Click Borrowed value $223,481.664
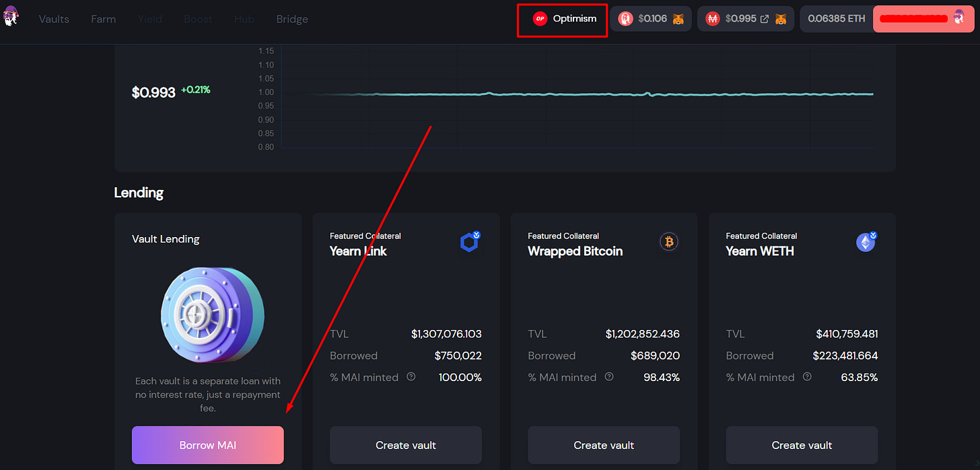This screenshot has width=980, height=470. click(x=845, y=356)
